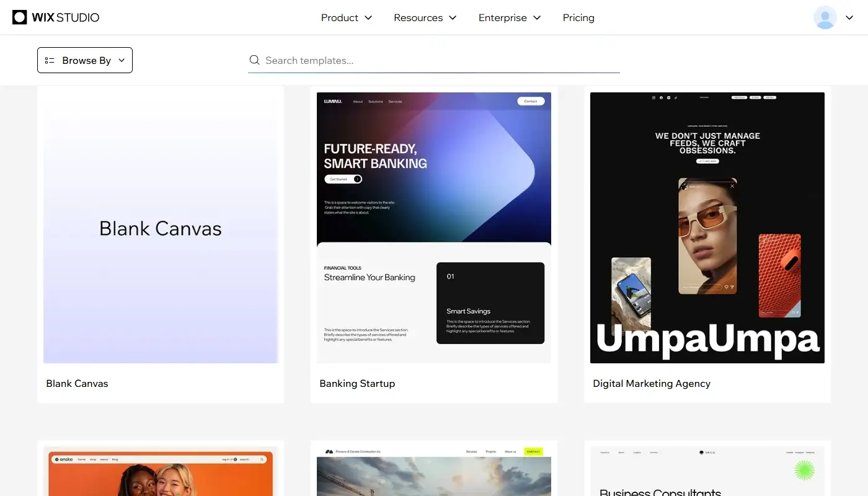Viewport: 868px width, 496px height.
Task: Click the search magnifier icon
Action: tap(254, 60)
